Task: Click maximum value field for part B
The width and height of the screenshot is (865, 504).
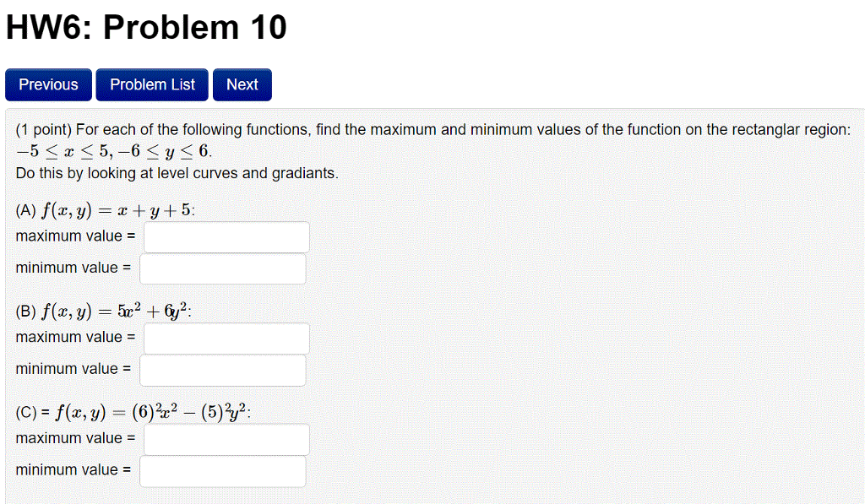Action: (x=226, y=338)
